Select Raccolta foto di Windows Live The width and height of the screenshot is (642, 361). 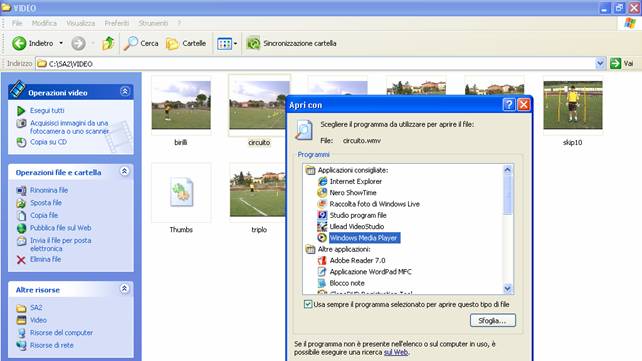374,204
